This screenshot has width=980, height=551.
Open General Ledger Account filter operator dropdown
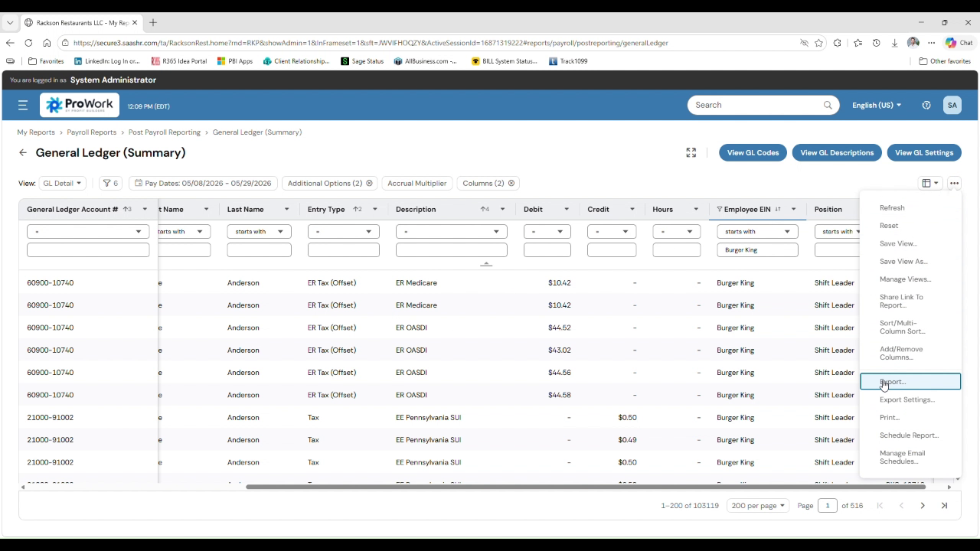click(88, 231)
